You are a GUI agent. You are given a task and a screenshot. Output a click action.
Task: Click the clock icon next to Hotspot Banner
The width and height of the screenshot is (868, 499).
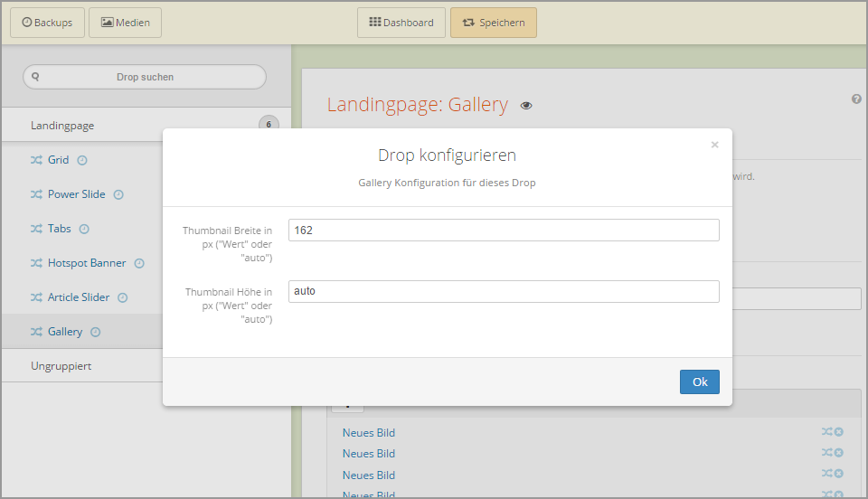tap(139, 263)
